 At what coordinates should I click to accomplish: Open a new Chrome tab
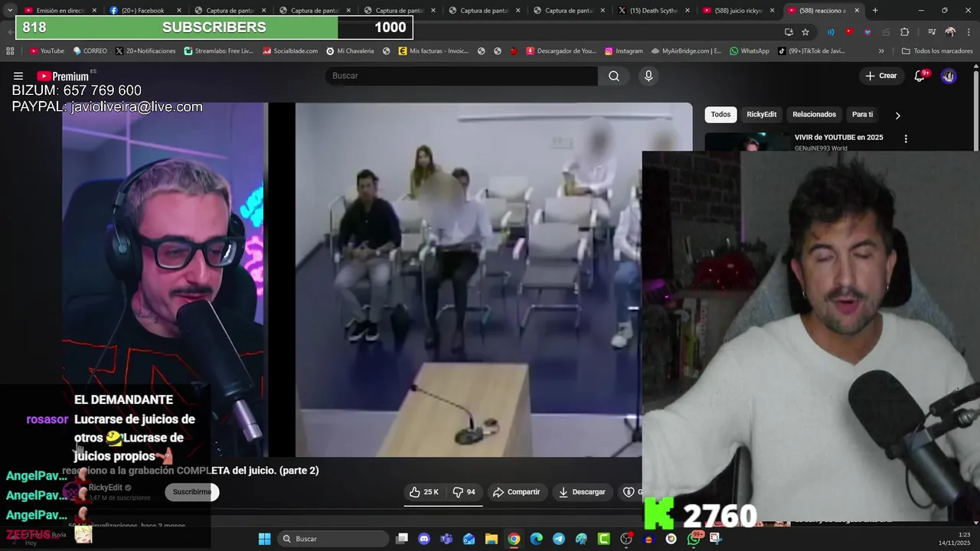click(875, 11)
